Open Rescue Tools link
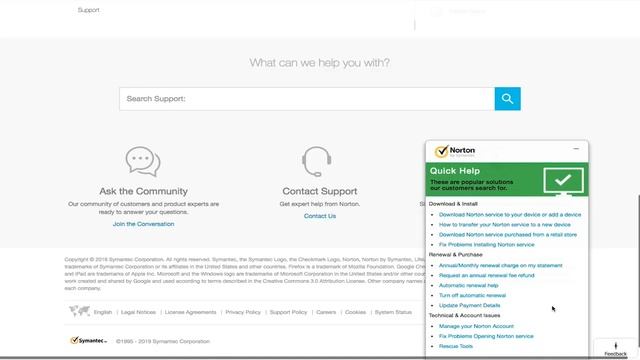640x360 pixels. [x=456, y=347]
